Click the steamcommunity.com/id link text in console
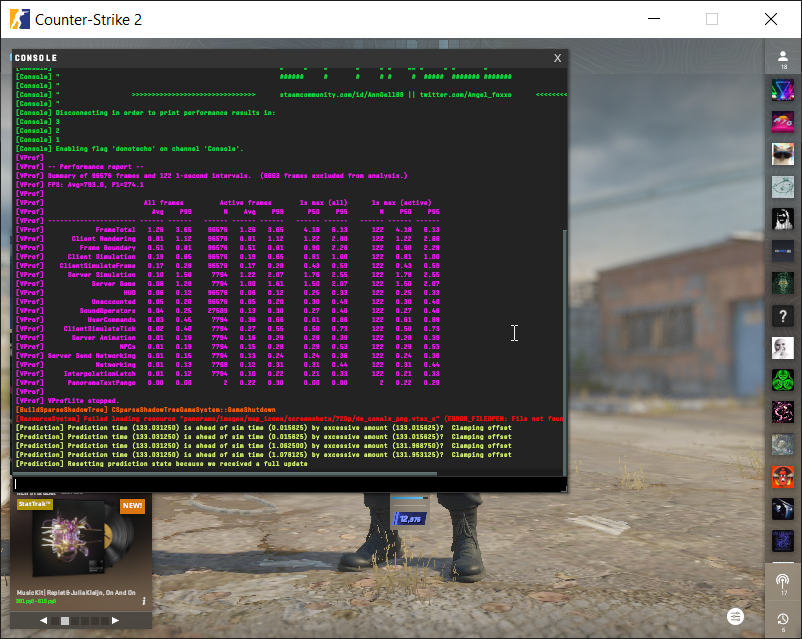 [341, 95]
